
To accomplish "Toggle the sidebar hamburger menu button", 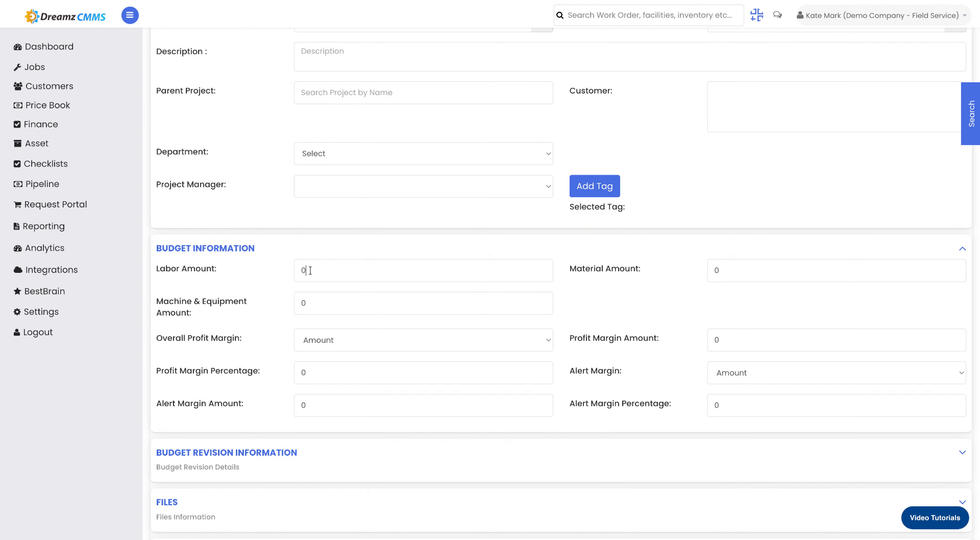I will 130,15.
